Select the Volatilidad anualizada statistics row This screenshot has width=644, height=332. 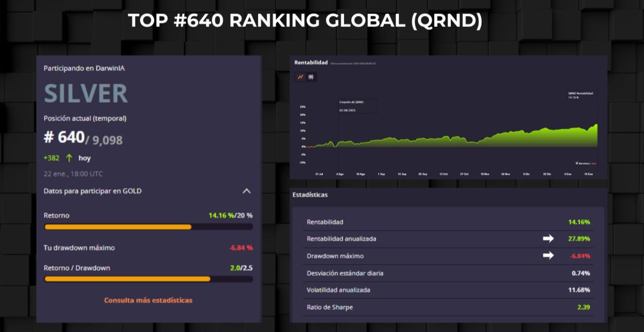(x=448, y=290)
